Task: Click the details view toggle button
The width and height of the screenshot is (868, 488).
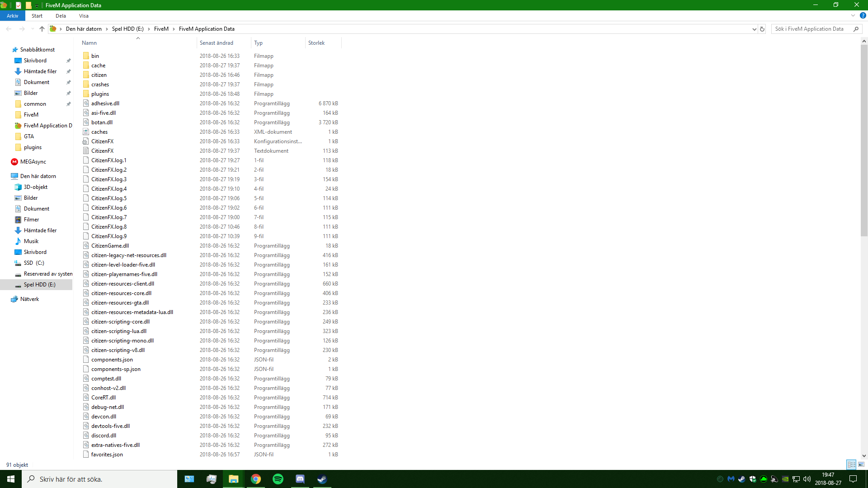Action: (x=851, y=465)
